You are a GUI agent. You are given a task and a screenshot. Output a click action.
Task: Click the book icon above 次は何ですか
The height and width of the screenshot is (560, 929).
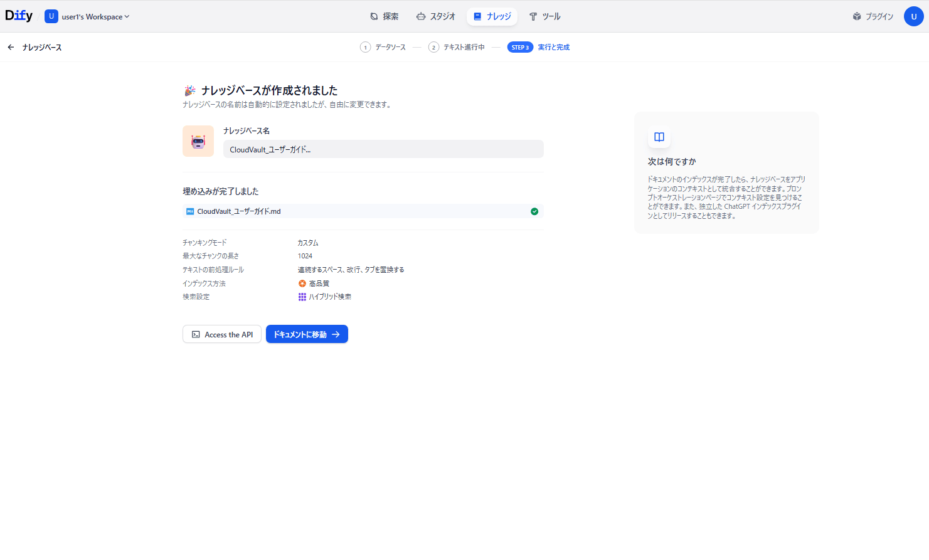click(659, 137)
